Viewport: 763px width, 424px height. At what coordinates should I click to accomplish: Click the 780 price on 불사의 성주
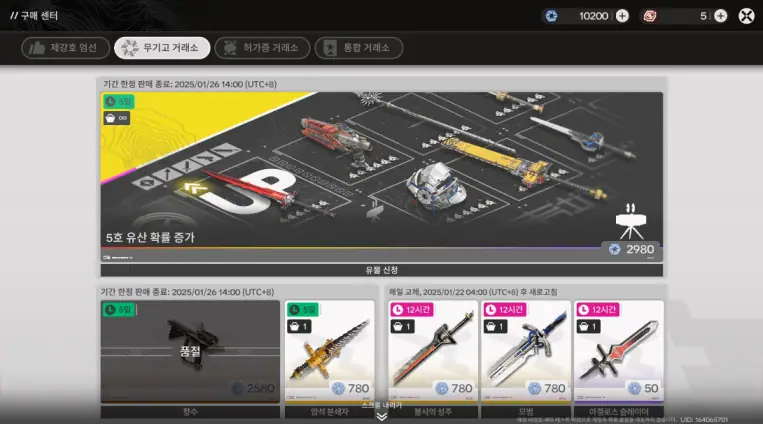pos(454,388)
